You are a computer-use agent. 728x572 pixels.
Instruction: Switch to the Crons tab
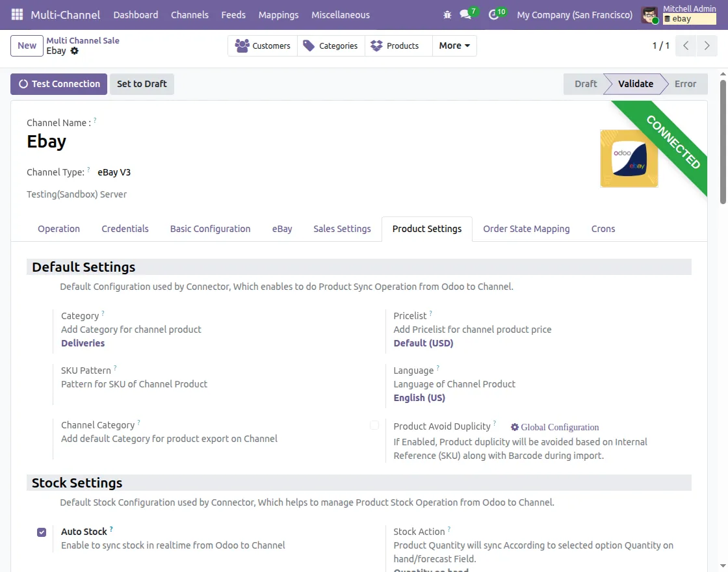click(x=603, y=229)
